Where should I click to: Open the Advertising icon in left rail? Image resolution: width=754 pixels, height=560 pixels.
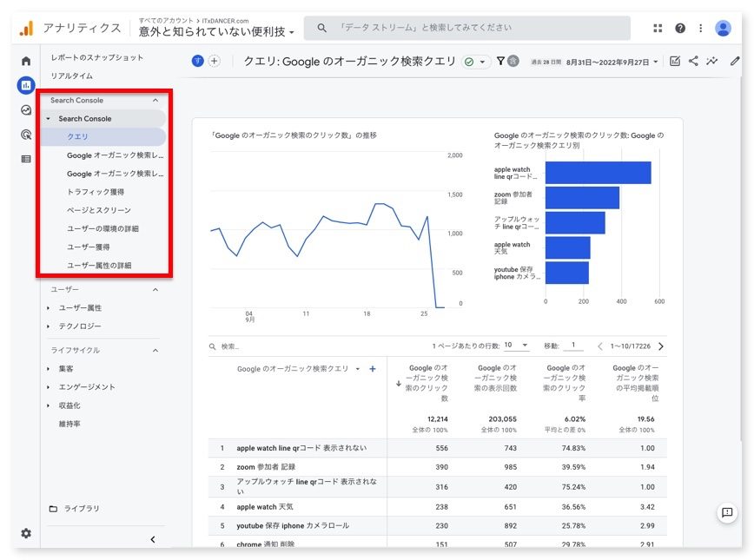coord(26,135)
